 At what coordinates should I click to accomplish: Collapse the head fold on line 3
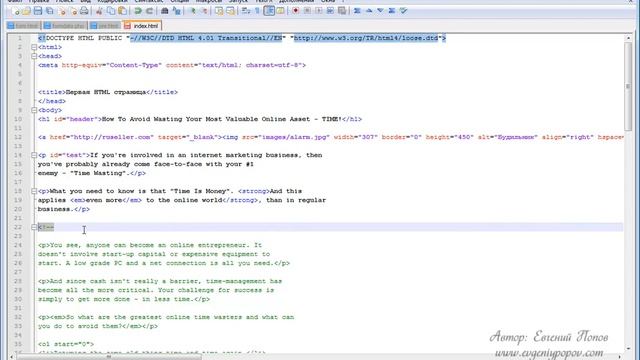34,56
